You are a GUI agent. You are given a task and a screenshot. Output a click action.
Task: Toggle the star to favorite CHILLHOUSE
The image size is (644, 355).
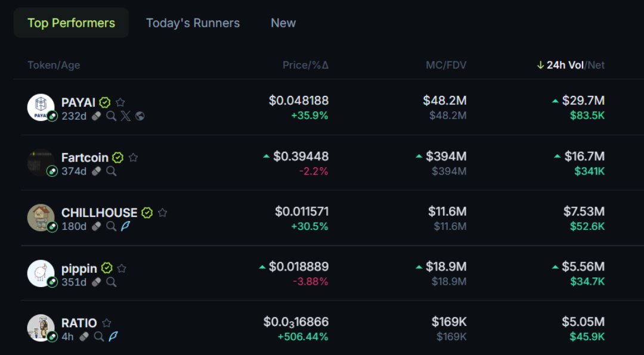pyautogui.click(x=162, y=213)
